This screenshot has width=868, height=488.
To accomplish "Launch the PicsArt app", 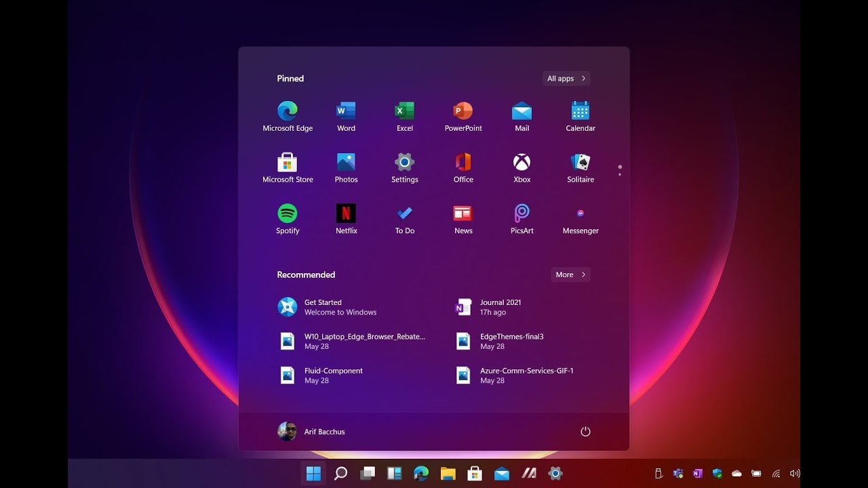I will click(521, 219).
